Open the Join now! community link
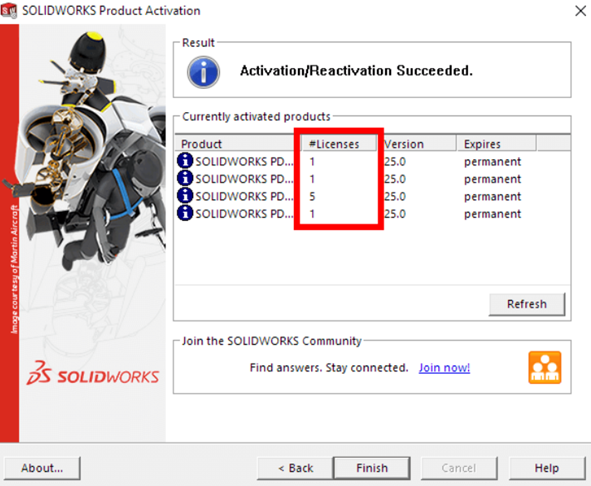This screenshot has width=591, height=486. [x=444, y=368]
